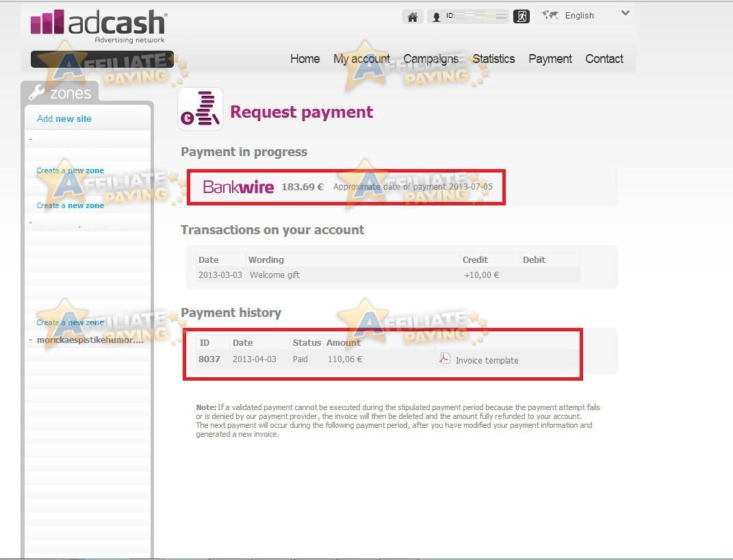Click the Transactions on your account heading

(x=272, y=229)
